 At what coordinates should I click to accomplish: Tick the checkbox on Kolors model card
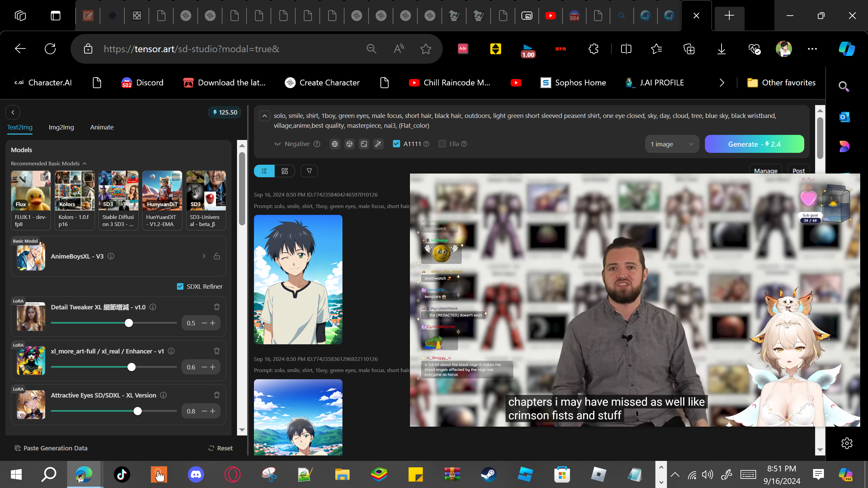pos(88,177)
